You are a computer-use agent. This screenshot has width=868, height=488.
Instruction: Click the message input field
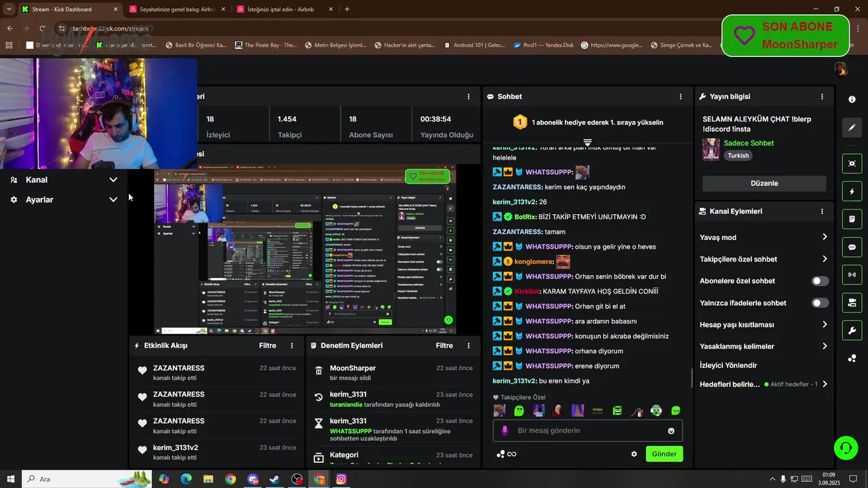(588, 430)
